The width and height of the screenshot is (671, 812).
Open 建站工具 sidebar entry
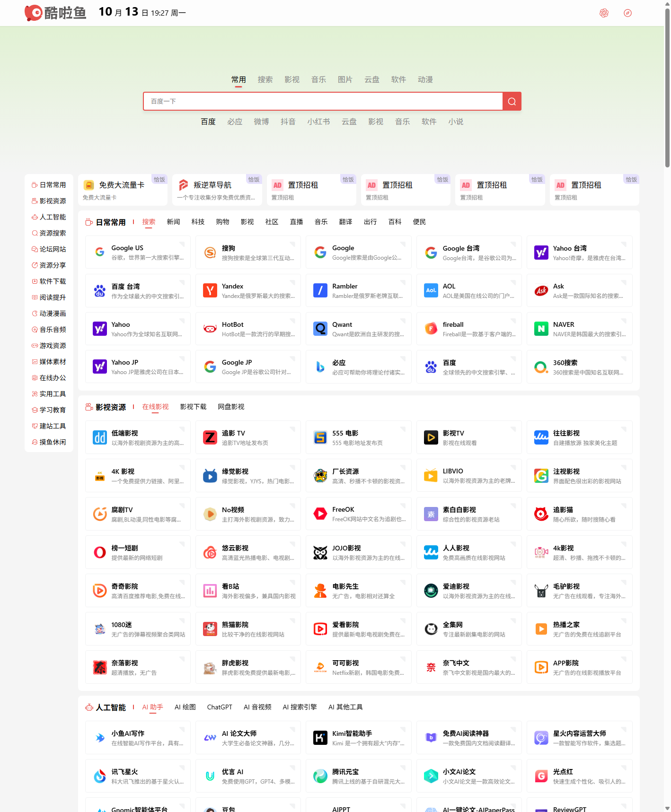pos(49,426)
